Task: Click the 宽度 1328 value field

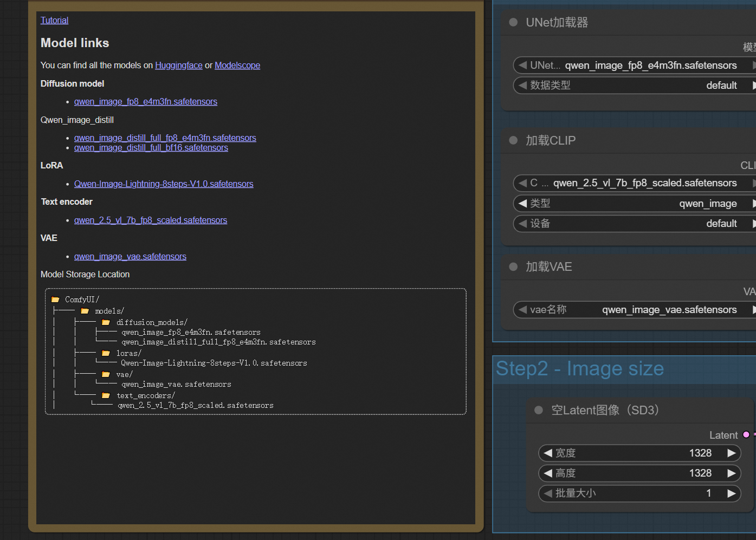Action: pyautogui.click(x=639, y=453)
